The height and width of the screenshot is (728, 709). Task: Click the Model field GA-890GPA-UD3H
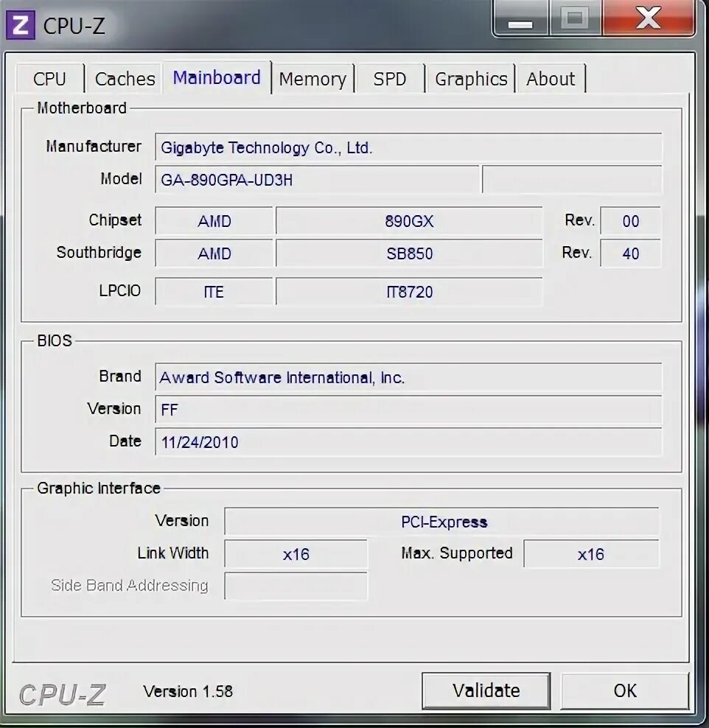point(317,180)
